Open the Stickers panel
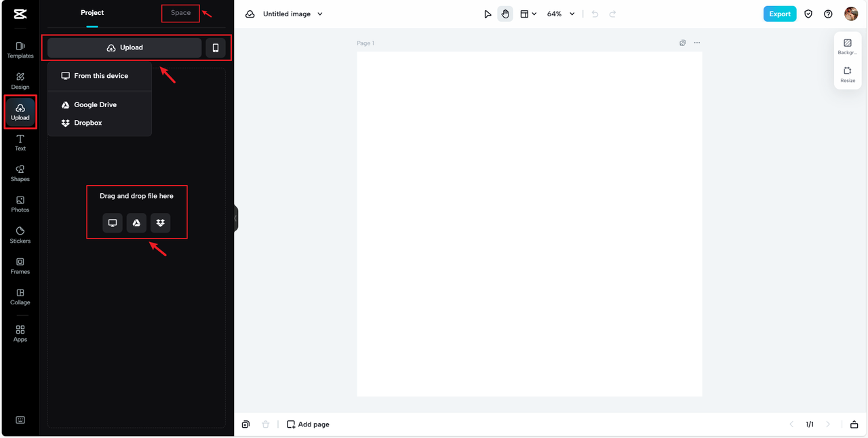The image size is (868, 438). (x=20, y=235)
